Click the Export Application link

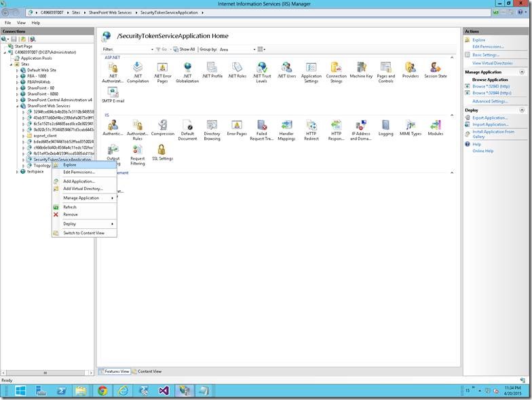click(490, 118)
